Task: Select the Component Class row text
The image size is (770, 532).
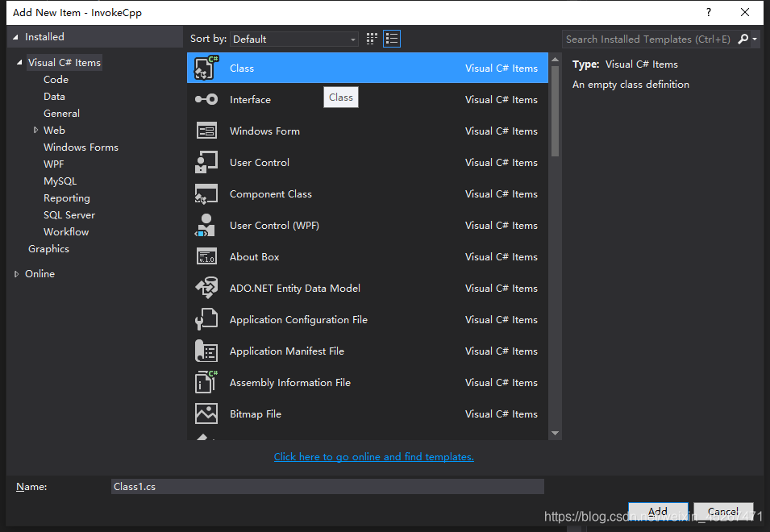Action: pos(271,193)
